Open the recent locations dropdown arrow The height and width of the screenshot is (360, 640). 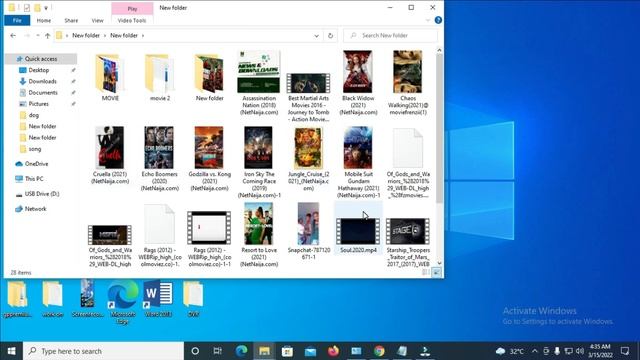click(38, 36)
